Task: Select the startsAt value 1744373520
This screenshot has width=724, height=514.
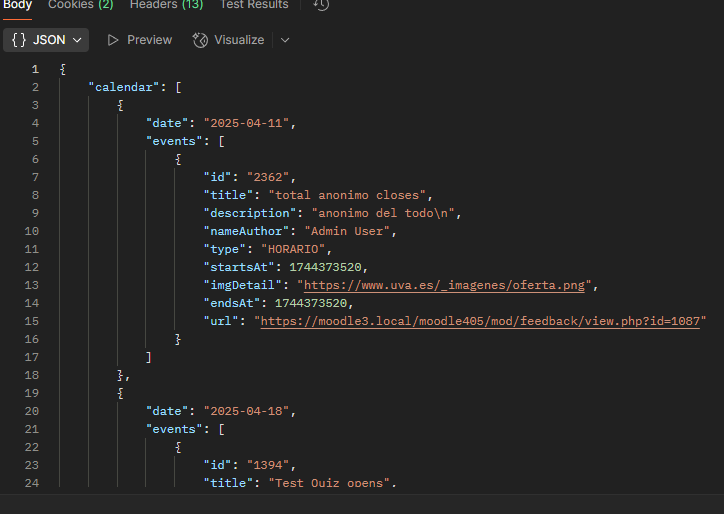Action: coord(326,267)
